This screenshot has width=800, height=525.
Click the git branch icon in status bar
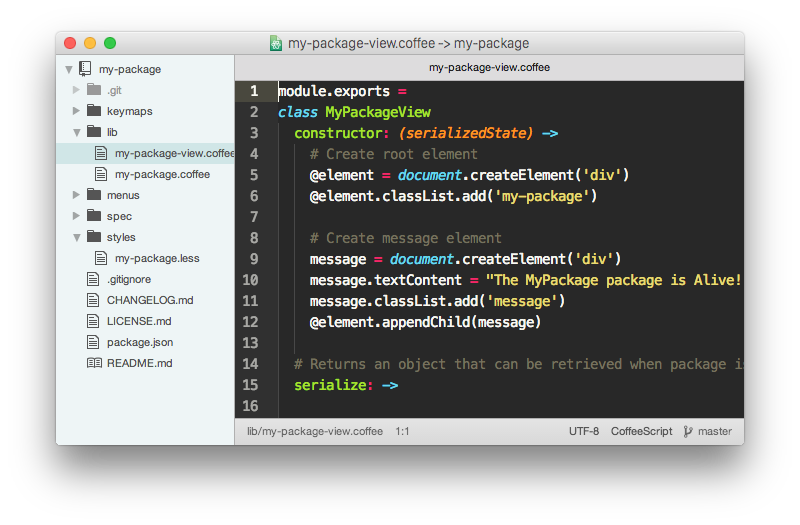[x=688, y=432]
